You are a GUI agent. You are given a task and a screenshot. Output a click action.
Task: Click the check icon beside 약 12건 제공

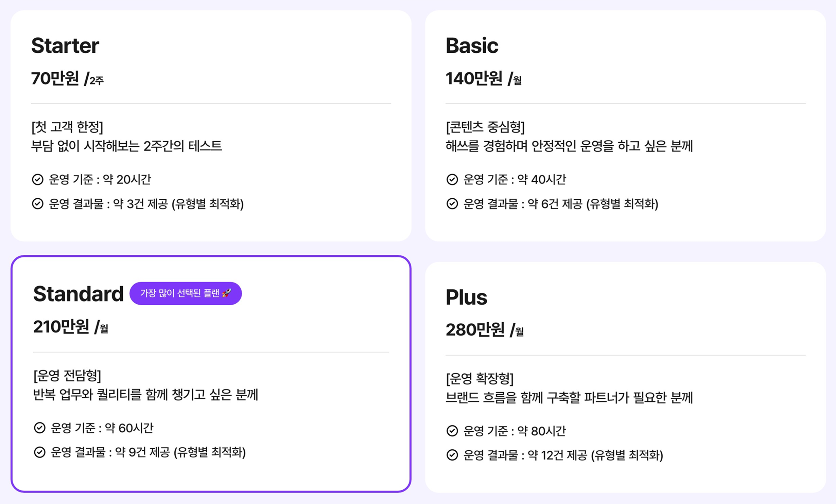click(452, 455)
